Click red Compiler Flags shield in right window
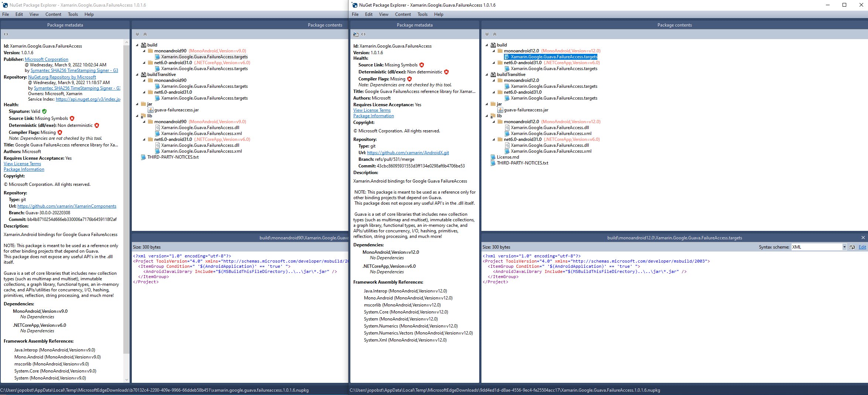Image resolution: width=868 pixels, height=395 pixels. pyautogui.click(x=409, y=79)
